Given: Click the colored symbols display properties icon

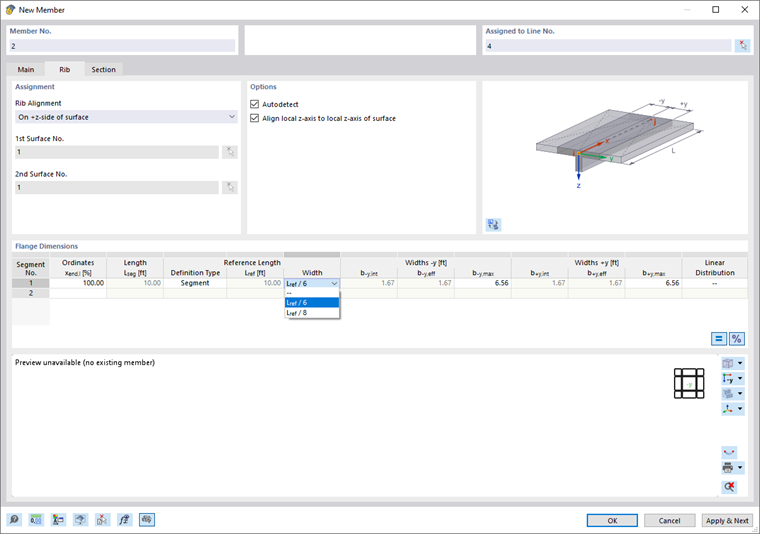Looking at the screenshot, I should tap(58, 520).
